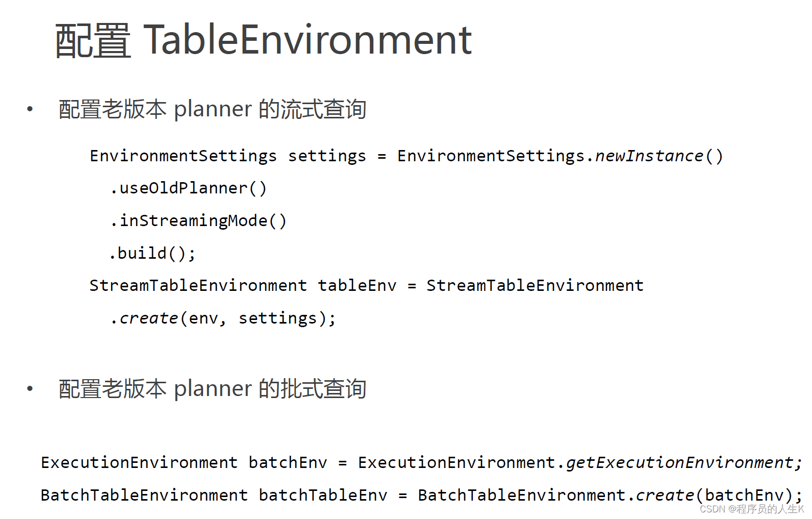812x519 pixels.
Task: Click the .build(); code line
Action: (x=153, y=253)
